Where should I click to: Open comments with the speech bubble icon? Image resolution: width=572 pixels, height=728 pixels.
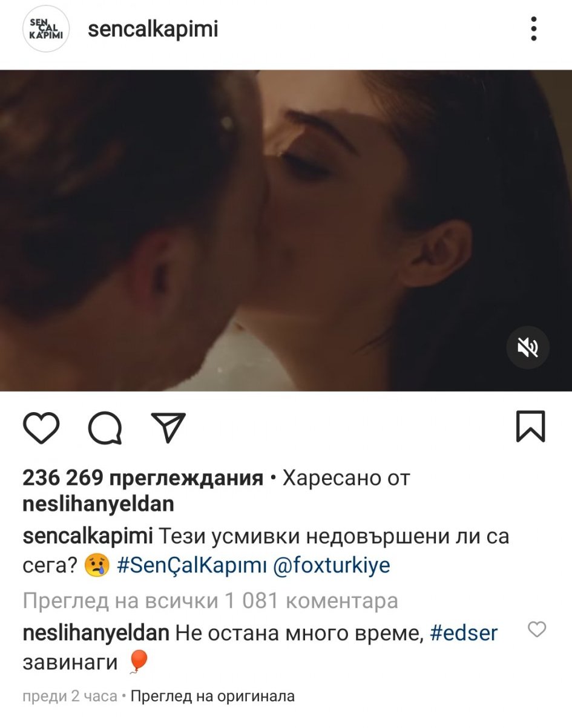pyautogui.click(x=105, y=428)
